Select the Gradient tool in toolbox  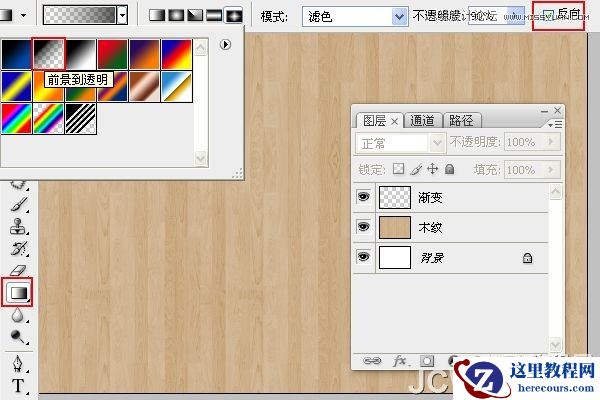tap(17, 293)
